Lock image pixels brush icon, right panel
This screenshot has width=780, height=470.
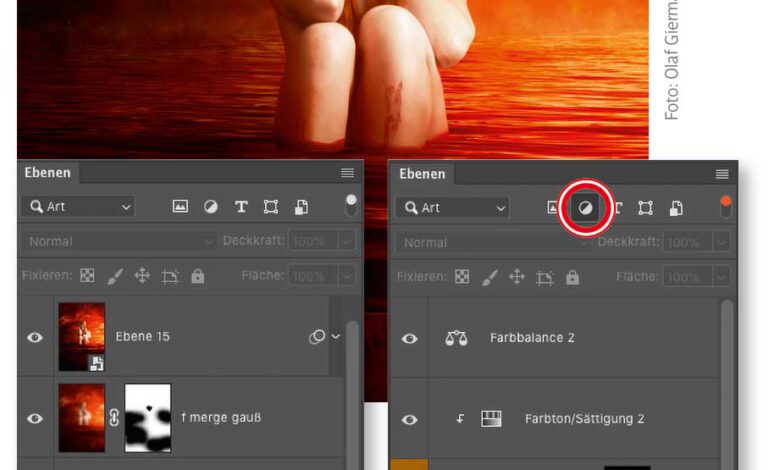click(489, 278)
